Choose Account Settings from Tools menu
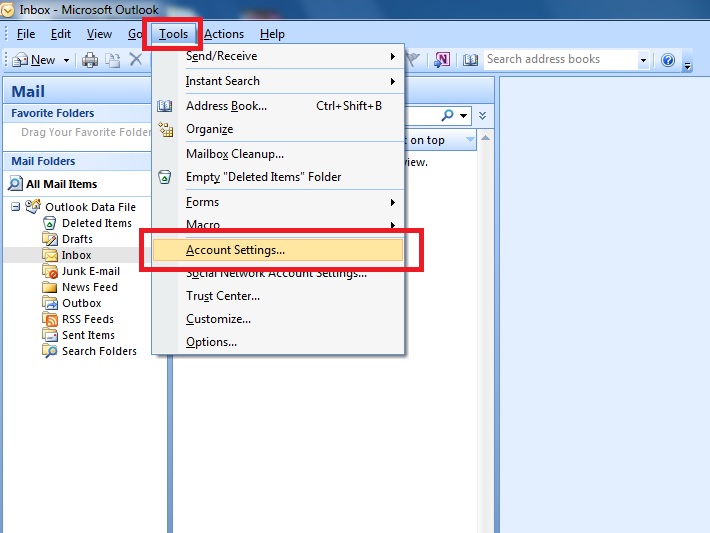This screenshot has height=533, width=710. click(x=235, y=250)
